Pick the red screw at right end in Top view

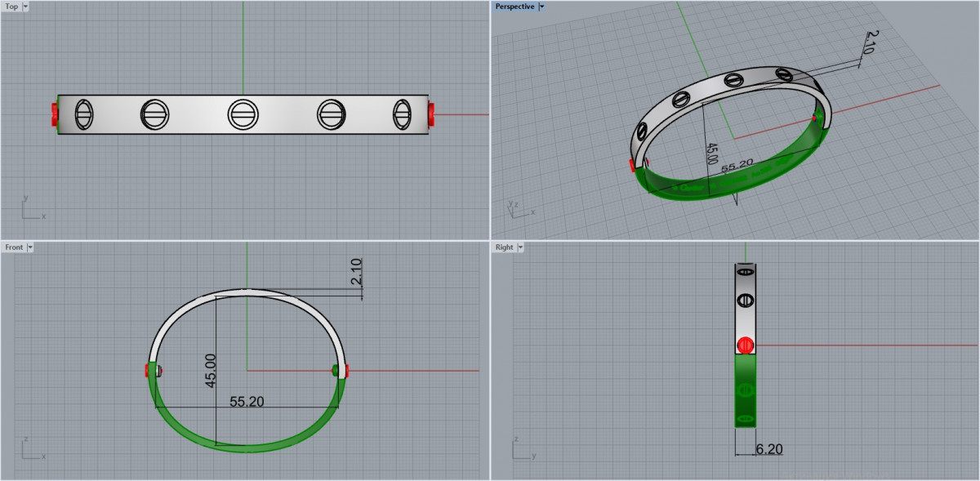(431, 115)
